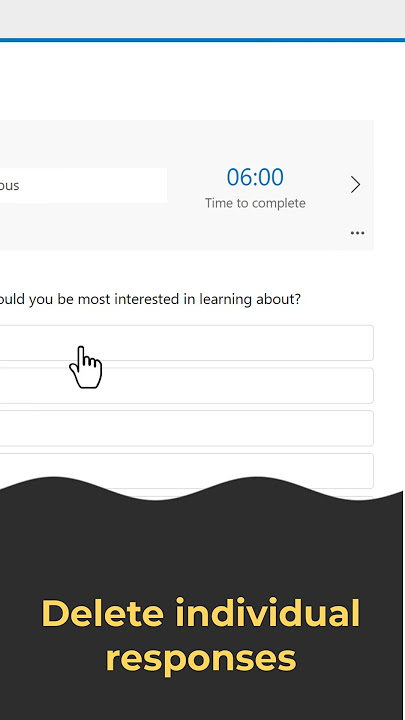
Task: Go to next response with right chevron
Action: pyautogui.click(x=355, y=185)
